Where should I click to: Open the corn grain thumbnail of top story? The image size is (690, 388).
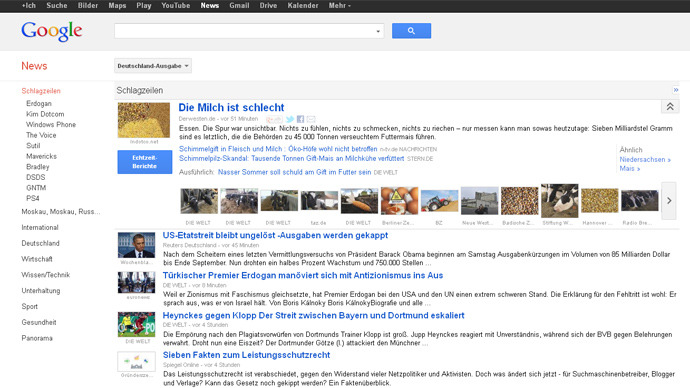point(143,120)
